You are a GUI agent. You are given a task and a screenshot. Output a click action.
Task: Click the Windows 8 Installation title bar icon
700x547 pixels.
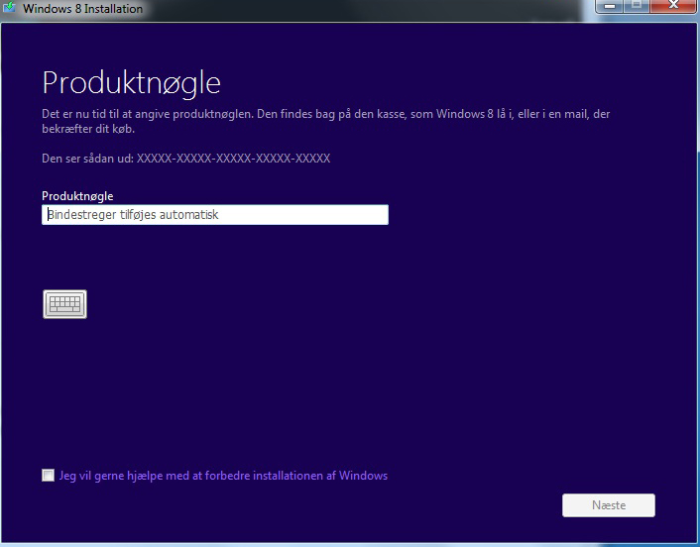[x=9, y=8]
